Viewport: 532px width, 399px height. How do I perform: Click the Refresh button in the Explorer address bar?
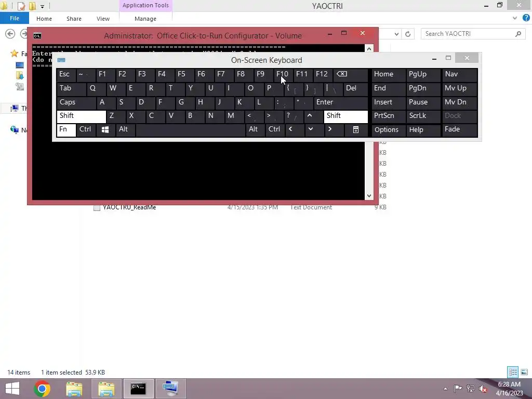pos(408,34)
